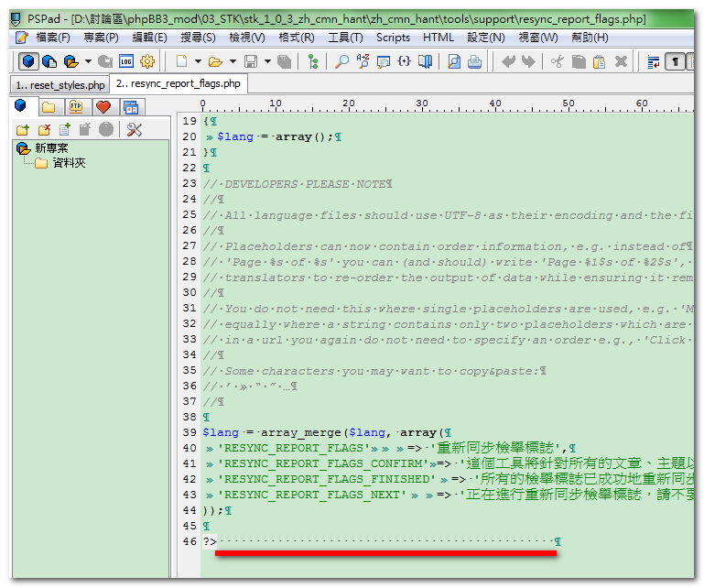Switch to the reset_styles.php tab
Screen dimensions: 704x588
pyautogui.click(x=59, y=84)
